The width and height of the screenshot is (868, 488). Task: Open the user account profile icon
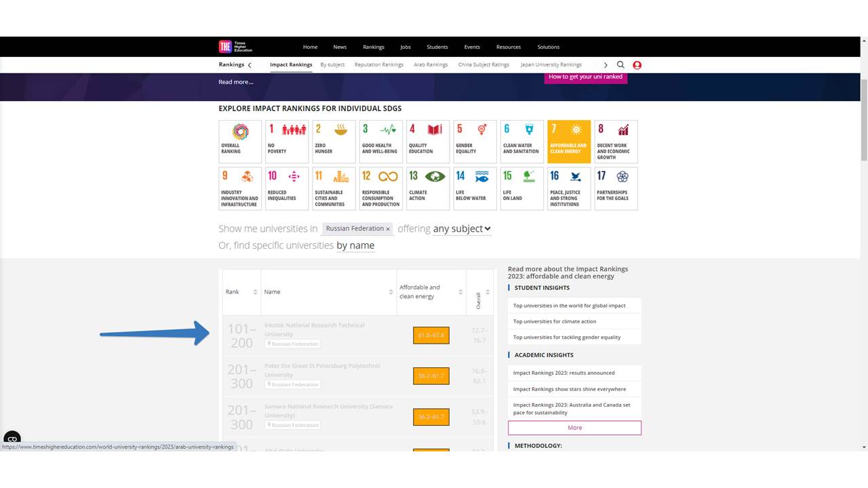[637, 65]
